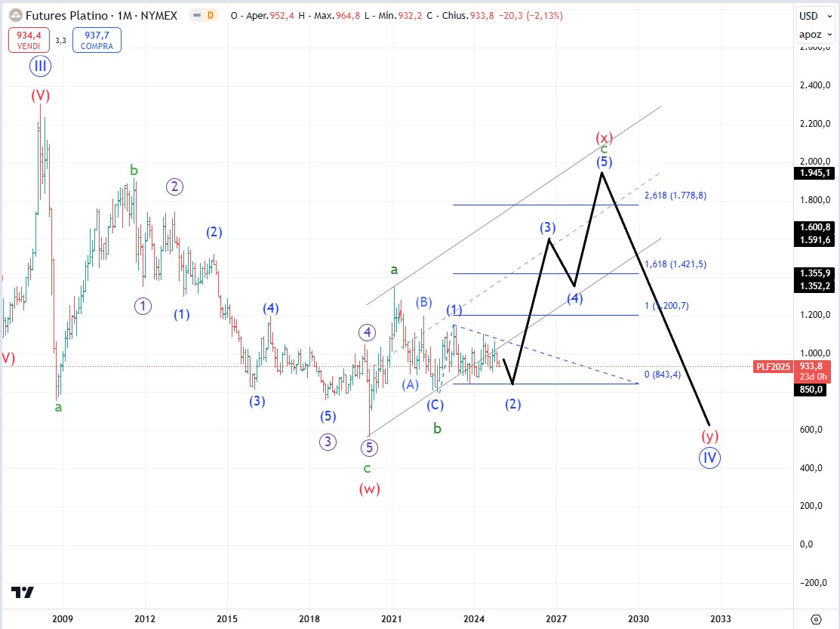The image size is (840, 629).
Task: Click the spread value '3,3'
Action: coord(60,41)
